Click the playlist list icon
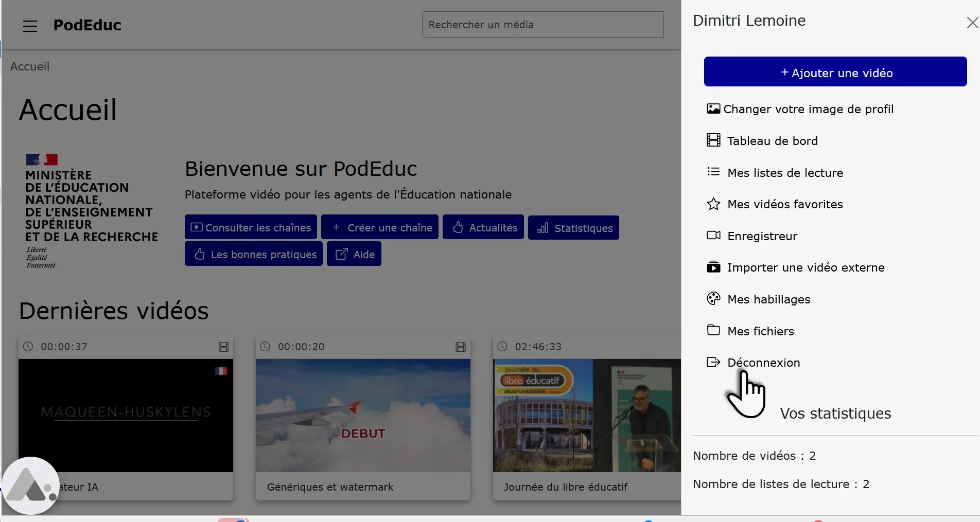This screenshot has width=980, height=522. coord(713,172)
